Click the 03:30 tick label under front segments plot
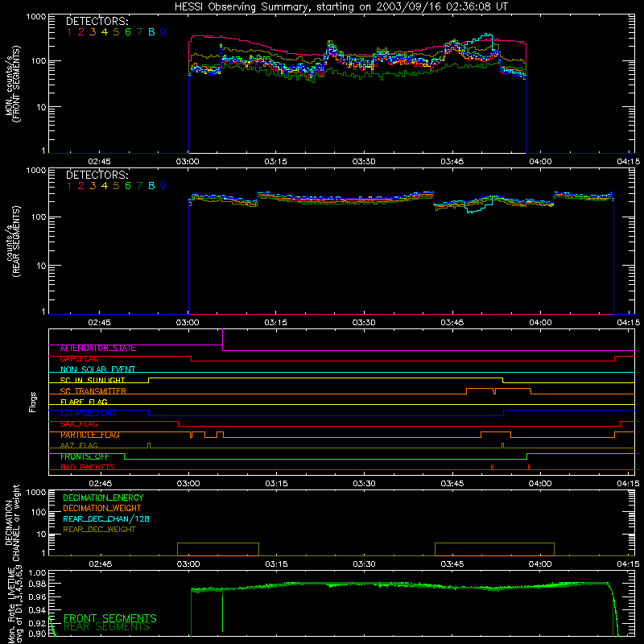The width and height of the screenshot is (644, 644). coord(364,162)
